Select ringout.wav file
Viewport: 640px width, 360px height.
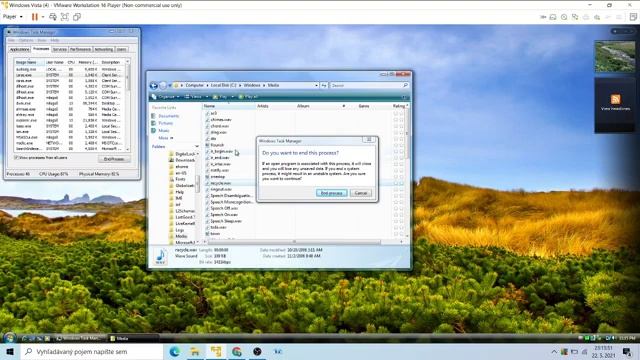coord(218,189)
